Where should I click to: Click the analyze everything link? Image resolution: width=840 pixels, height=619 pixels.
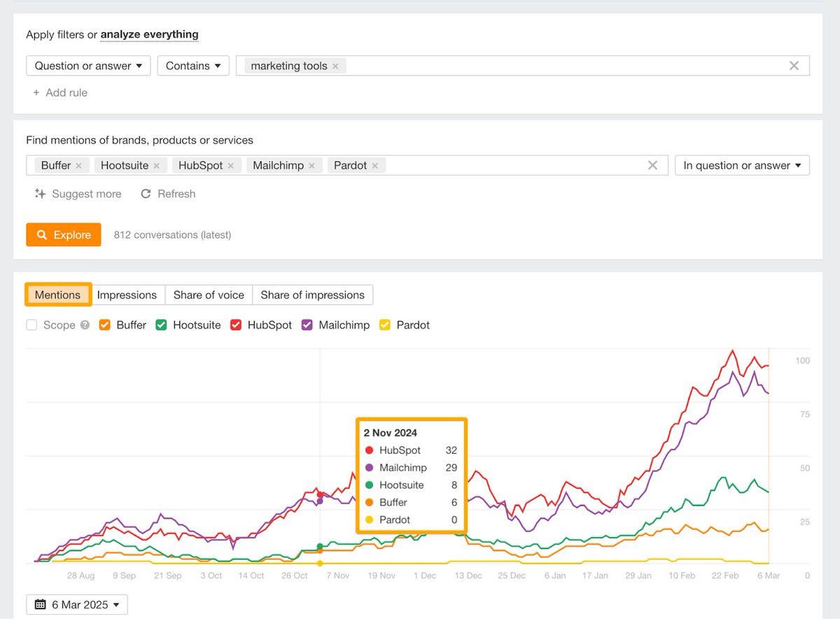tap(150, 34)
